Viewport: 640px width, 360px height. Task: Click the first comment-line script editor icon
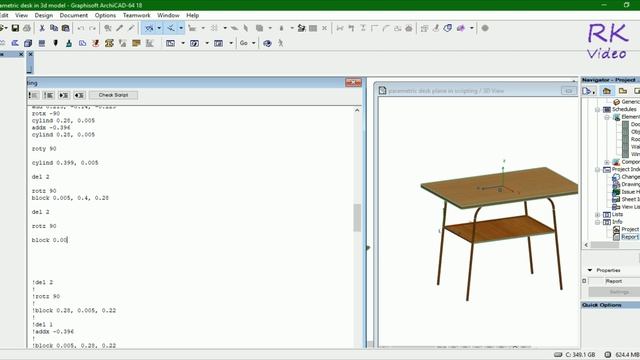click(34, 95)
